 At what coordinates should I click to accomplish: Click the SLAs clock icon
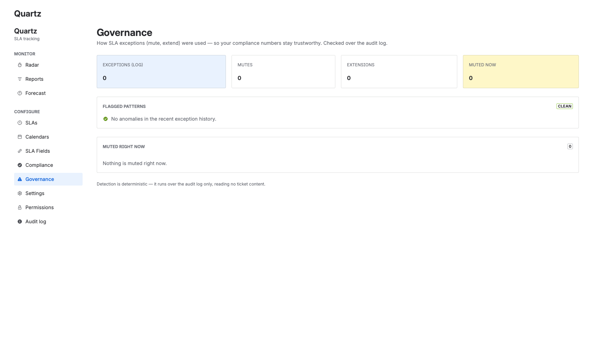coord(20,123)
